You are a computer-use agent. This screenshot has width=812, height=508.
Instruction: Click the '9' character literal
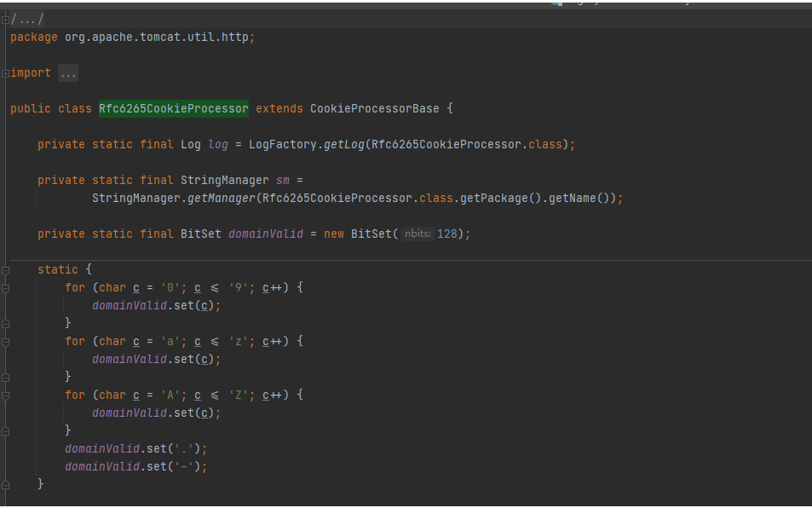pos(239,288)
